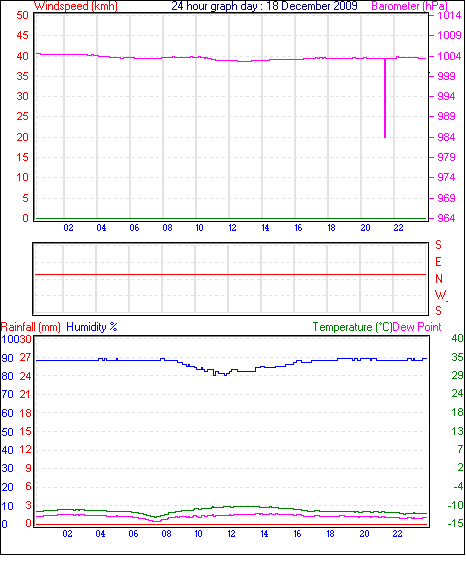Click the "45" windspeed axis value

22,35
